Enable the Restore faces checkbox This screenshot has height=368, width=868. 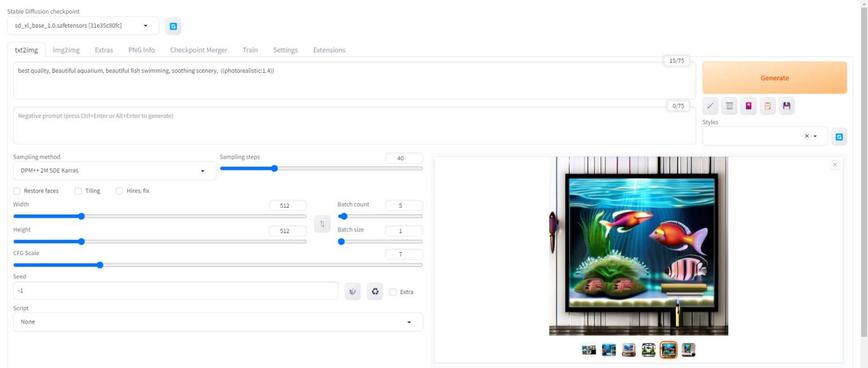pyautogui.click(x=17, y=191)
